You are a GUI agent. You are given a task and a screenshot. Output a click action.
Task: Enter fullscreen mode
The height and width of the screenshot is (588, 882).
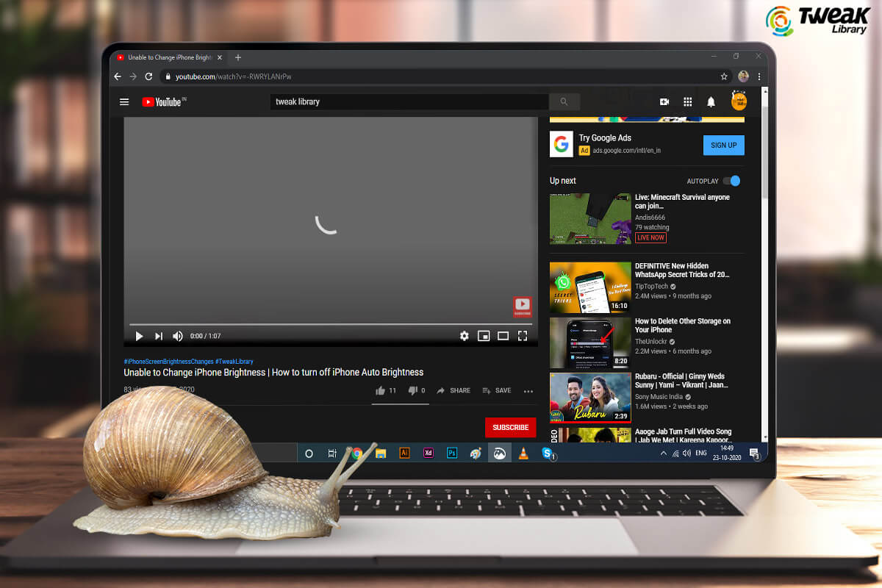coord(523,336)
